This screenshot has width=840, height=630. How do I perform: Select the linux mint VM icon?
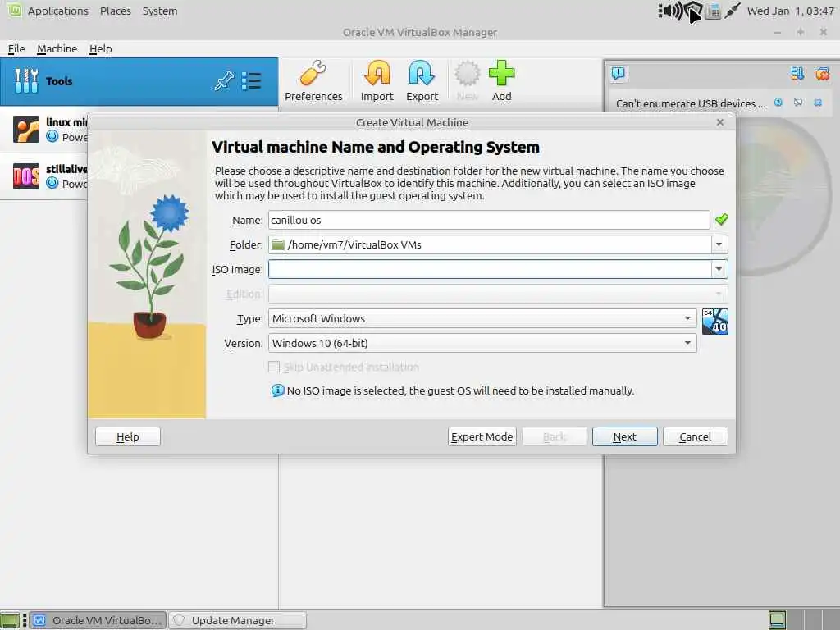(x=26, y=130)
